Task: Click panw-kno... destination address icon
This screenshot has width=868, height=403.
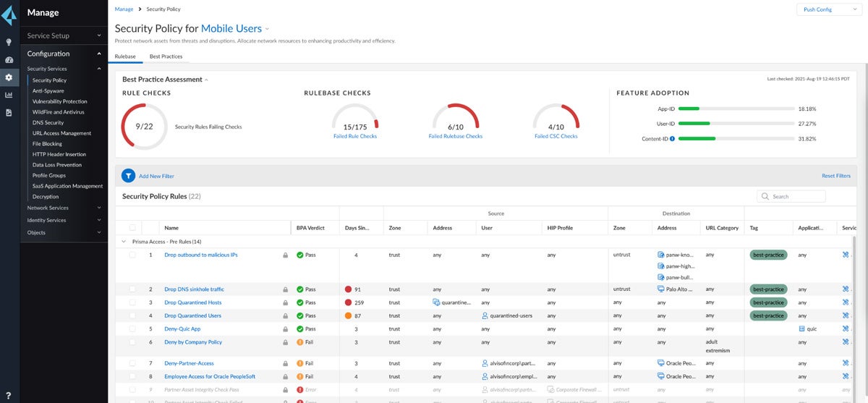Action: (x=660, y=255)
